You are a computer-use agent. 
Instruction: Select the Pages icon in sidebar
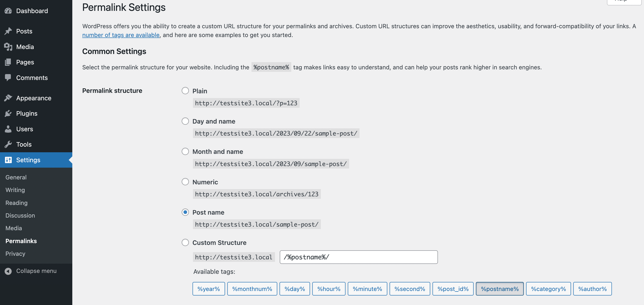coord(8,62)
